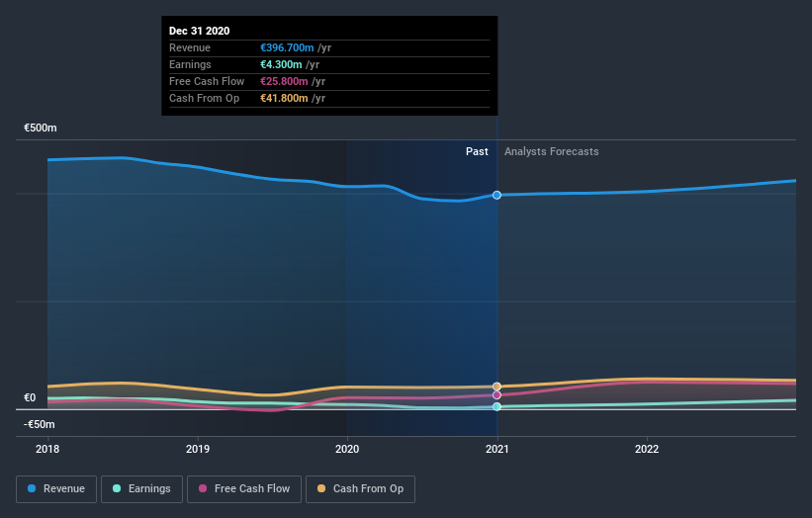Toggle the Free Cash Flow legend button

[244, 489]
